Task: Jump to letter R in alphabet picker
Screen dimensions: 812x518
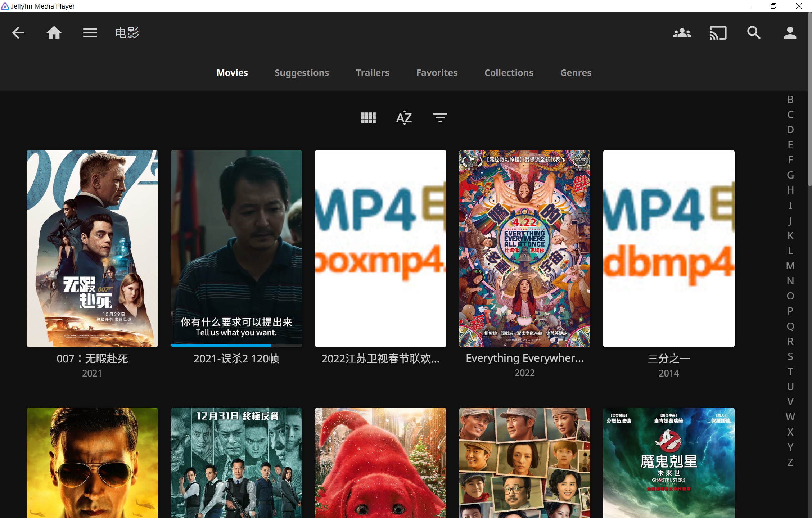Action: [x=790, y=341]
